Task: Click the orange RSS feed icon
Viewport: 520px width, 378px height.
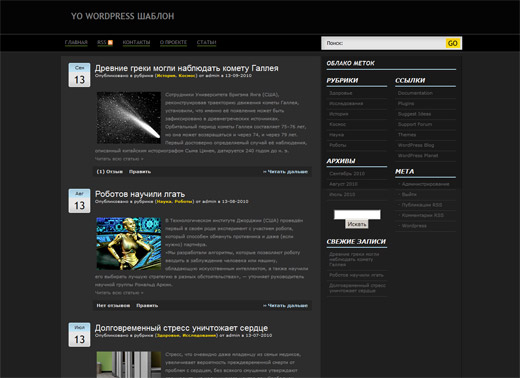Action: (110, 42)
